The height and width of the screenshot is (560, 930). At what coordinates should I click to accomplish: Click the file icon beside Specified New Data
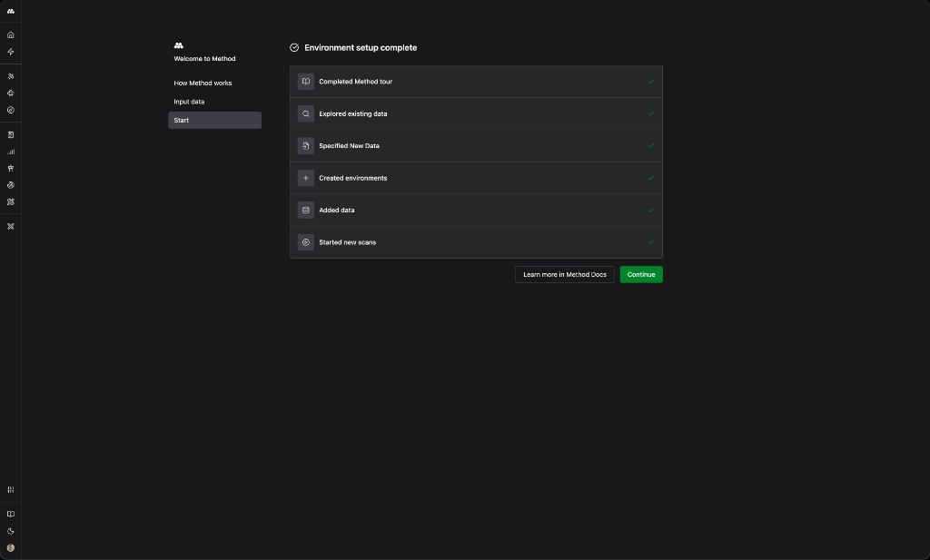pyautogui.click(x=305, y=146)
